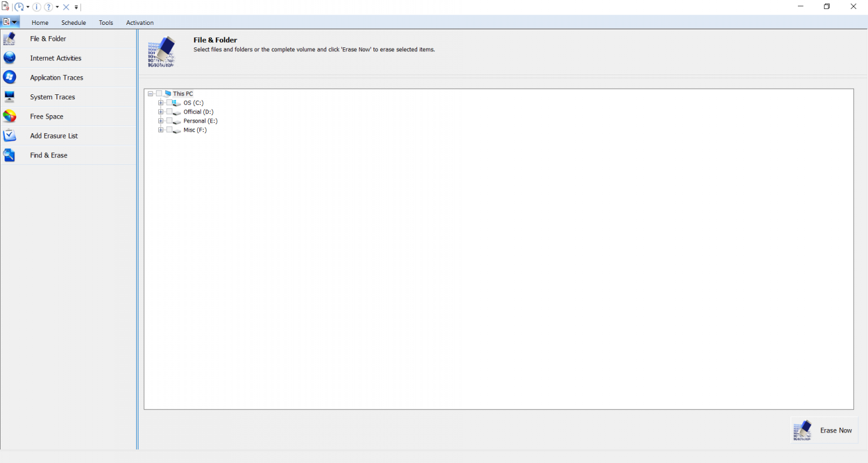Select the Misc (F:) label in tree
This screenshot has width=868, height=463.
[x=195, y=130]
